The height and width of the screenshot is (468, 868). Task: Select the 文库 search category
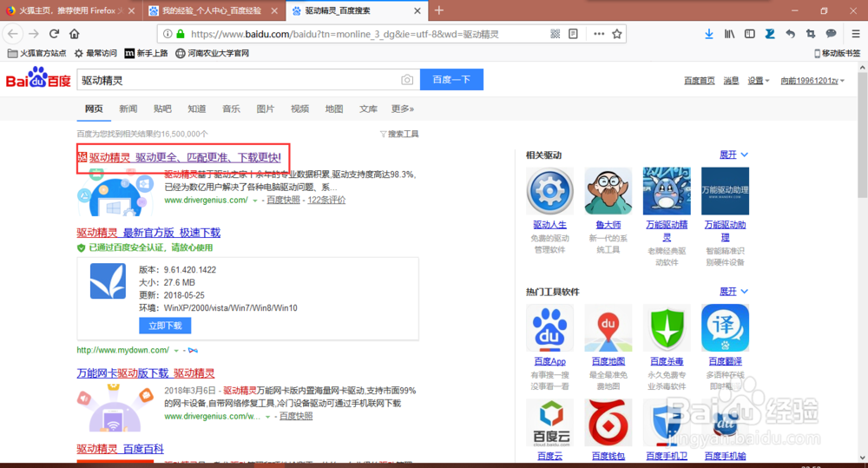click(x=368, y=109)
